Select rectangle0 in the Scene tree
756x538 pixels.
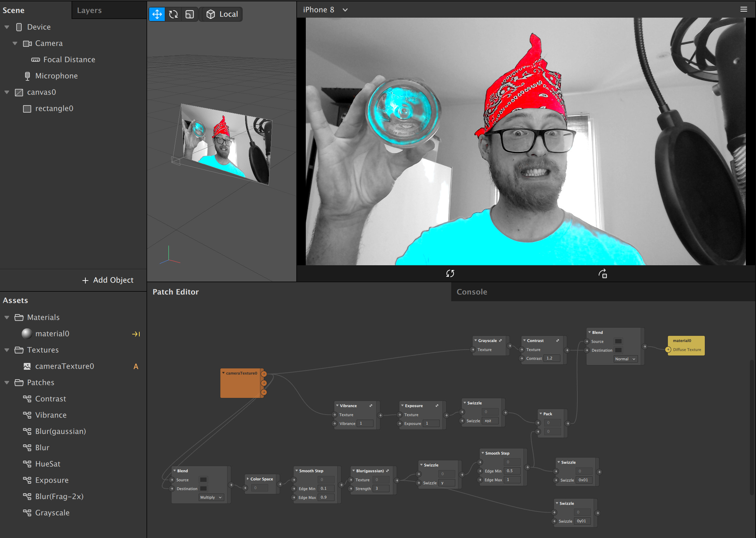(x=54, y=109)
